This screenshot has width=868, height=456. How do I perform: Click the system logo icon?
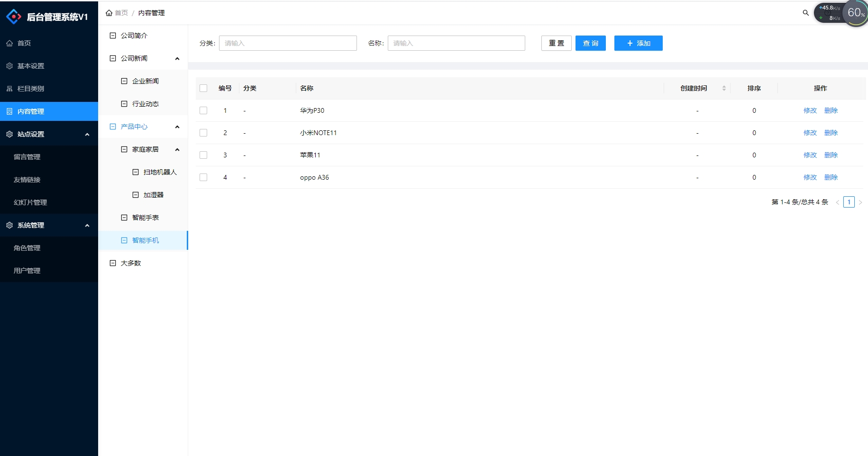click(14, 17)
